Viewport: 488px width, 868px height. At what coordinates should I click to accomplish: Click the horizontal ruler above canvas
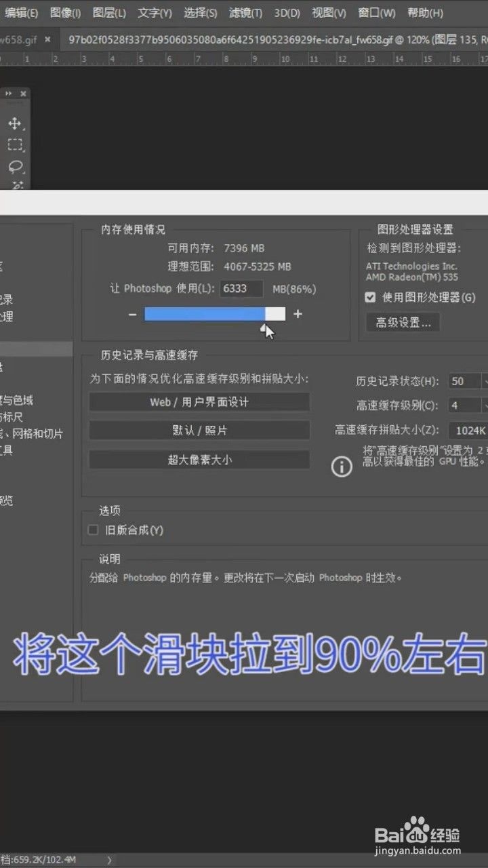(x=244, y=59)
